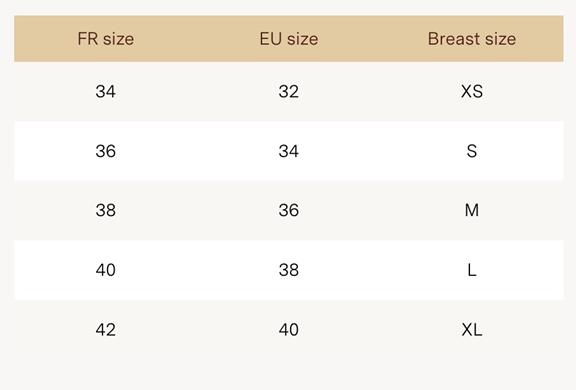Choose the XS breast size cell
The width and height of the screenshot is (576, 390).
click(x=472, y=91)
